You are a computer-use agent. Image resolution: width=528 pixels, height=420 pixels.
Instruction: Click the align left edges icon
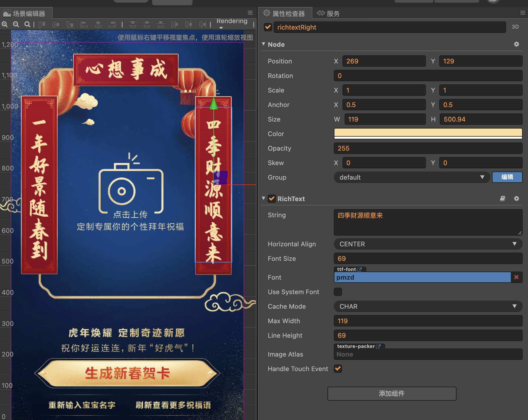tap(84, 25)
